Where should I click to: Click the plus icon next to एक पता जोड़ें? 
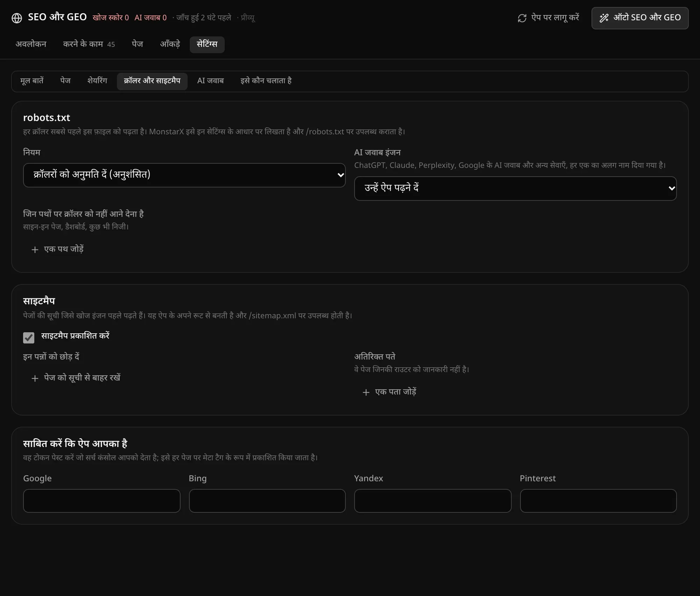click(x=366, y=392)
